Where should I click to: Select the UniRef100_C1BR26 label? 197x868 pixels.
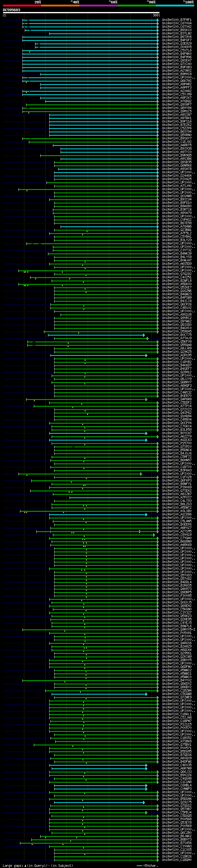point(177,856)
